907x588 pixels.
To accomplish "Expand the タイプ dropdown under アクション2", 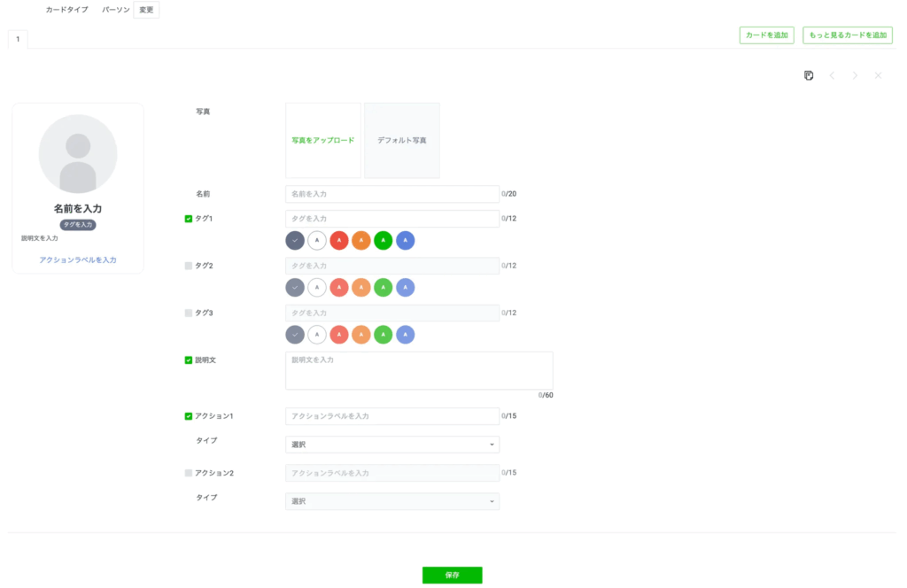I will click(x=391, y=501).
